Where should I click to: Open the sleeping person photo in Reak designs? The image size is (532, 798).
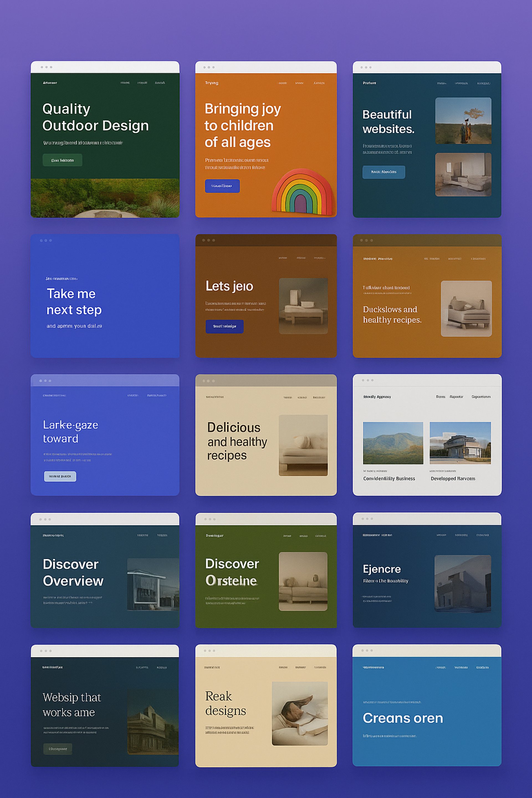coord(300,713)
